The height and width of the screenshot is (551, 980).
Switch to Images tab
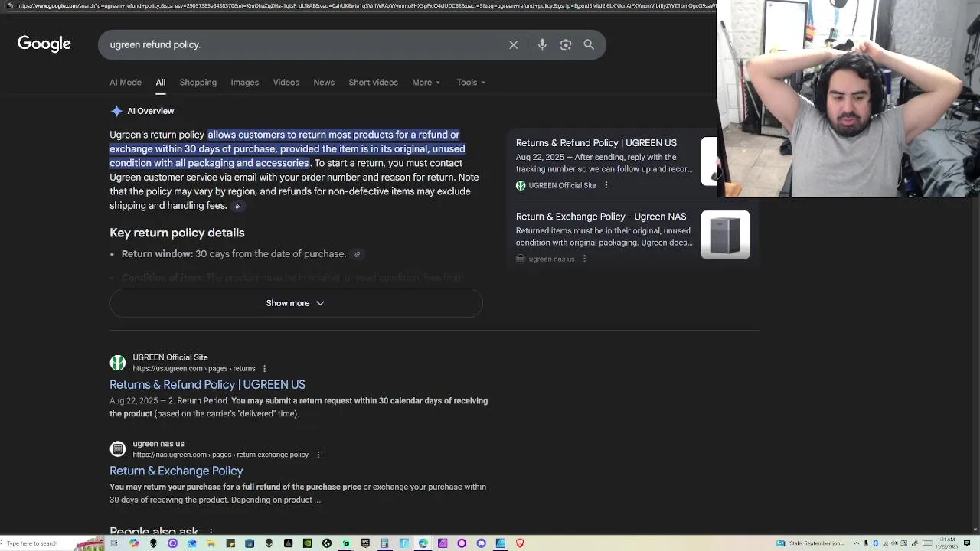245,83
